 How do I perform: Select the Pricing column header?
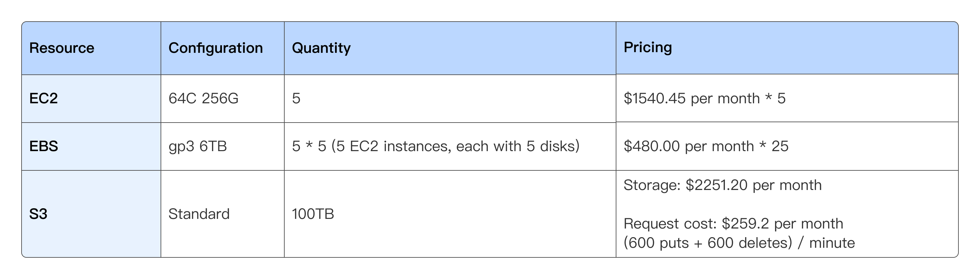(x=648, y=47)
